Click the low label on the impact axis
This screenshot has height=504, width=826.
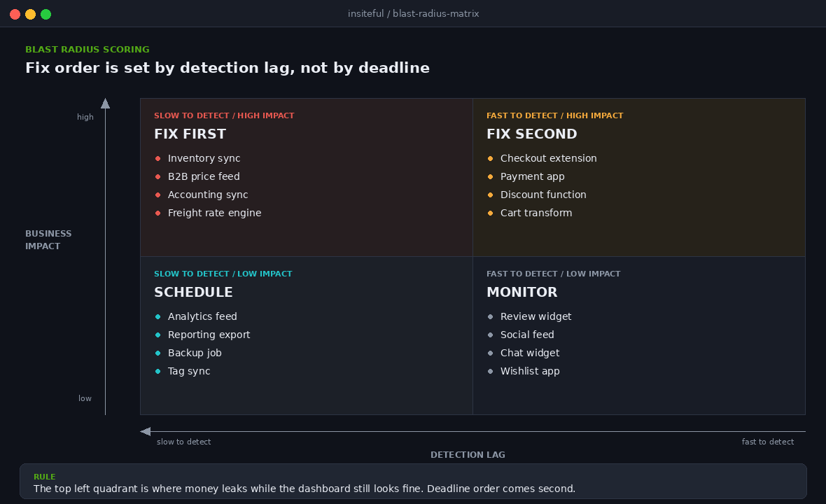[85, 398]
